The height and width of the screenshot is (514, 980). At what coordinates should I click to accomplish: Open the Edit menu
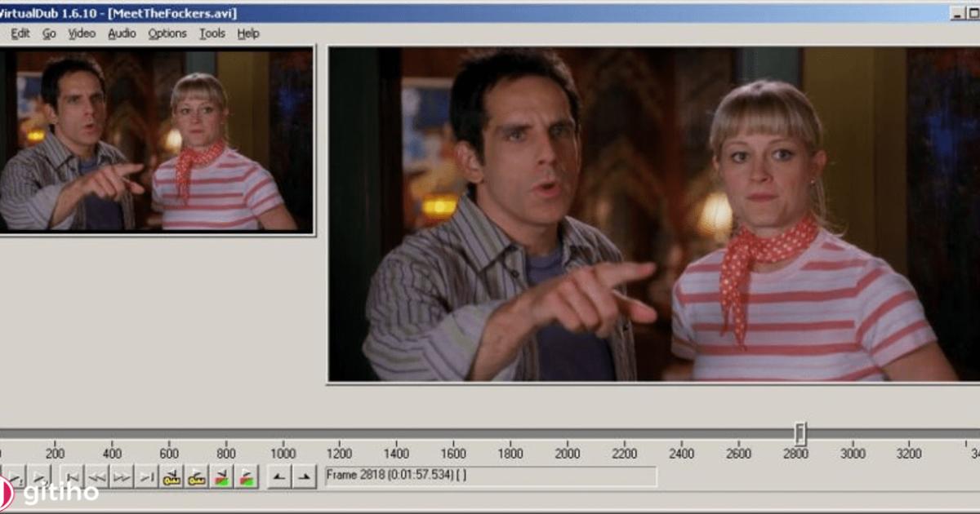pyautogui.click(x=20, y=33)
